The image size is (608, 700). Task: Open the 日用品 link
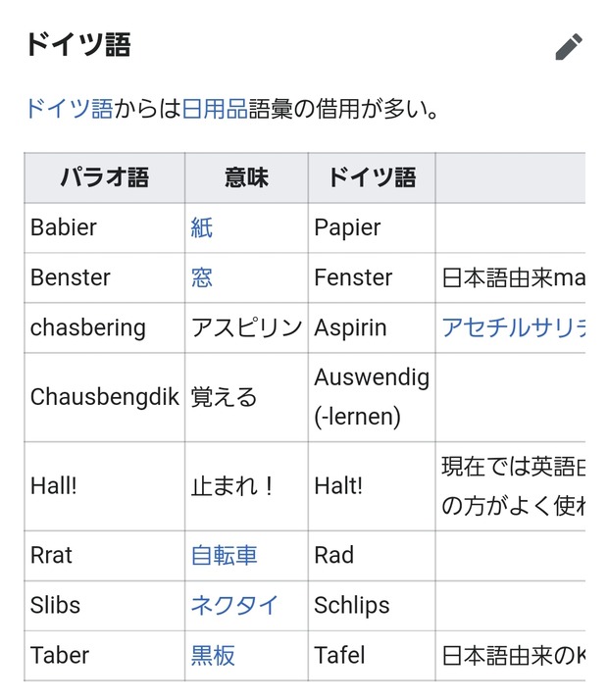215,109
